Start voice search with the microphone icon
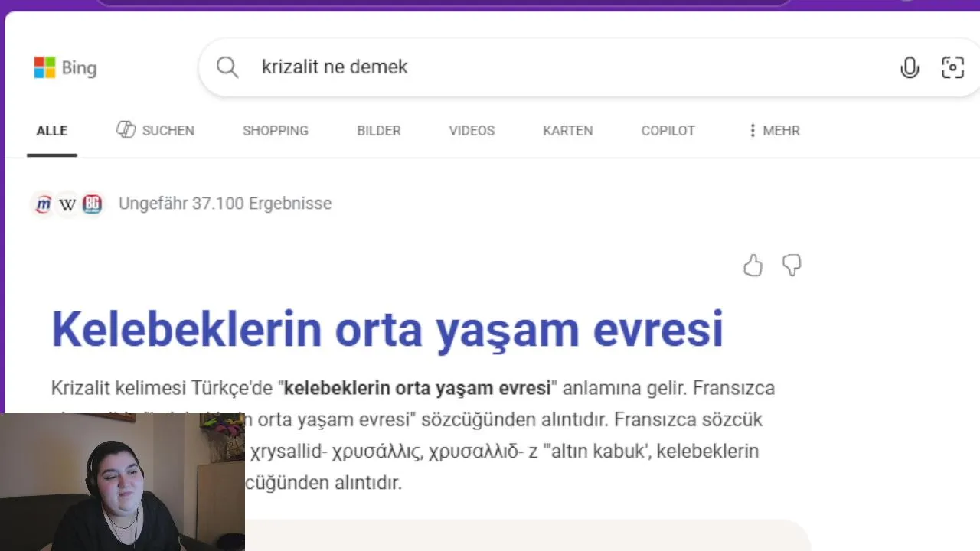 pos(910,67)
